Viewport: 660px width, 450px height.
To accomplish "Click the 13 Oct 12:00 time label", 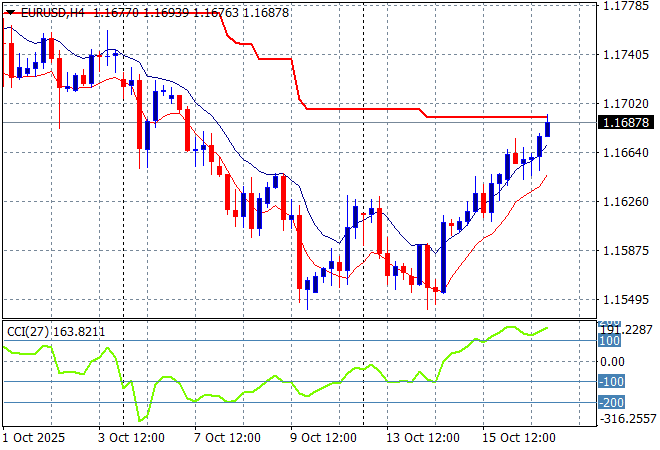I will click(x=423, y=438).
